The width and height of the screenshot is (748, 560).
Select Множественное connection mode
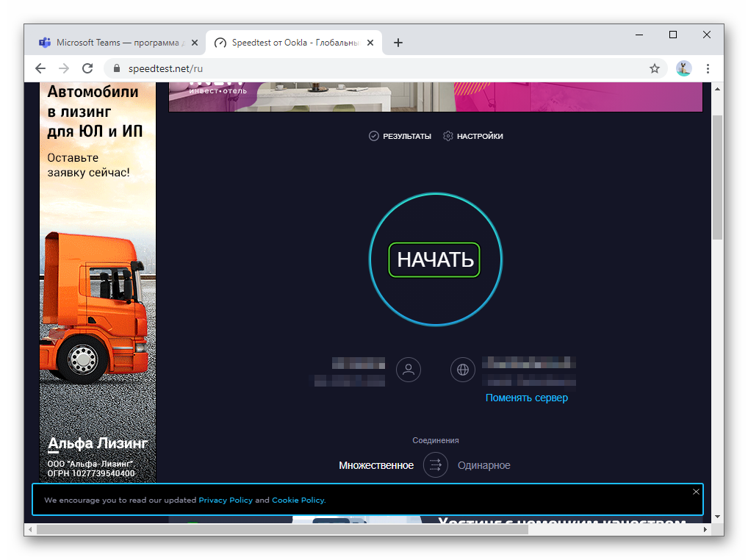tap(376, 465)
